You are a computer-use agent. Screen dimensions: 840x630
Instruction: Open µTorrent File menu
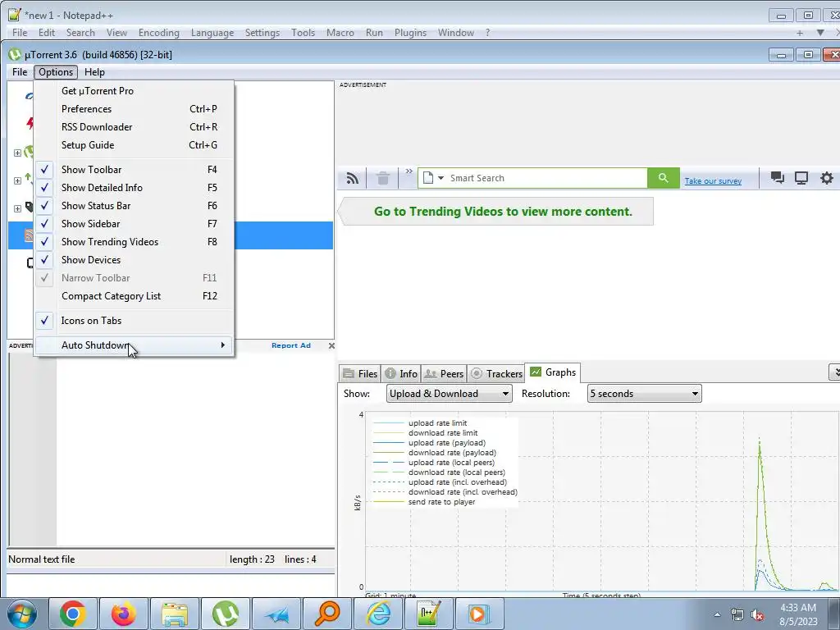click(20, 72)
